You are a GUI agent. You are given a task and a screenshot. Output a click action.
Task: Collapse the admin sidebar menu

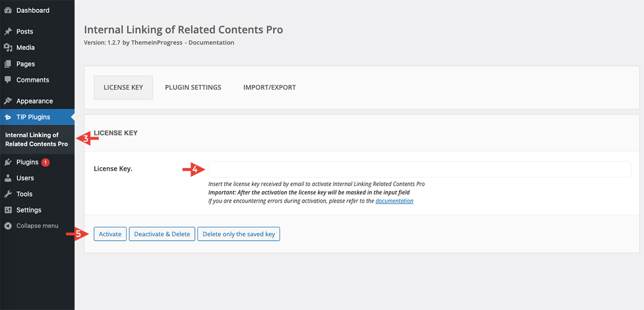click(x=37, y=226)
